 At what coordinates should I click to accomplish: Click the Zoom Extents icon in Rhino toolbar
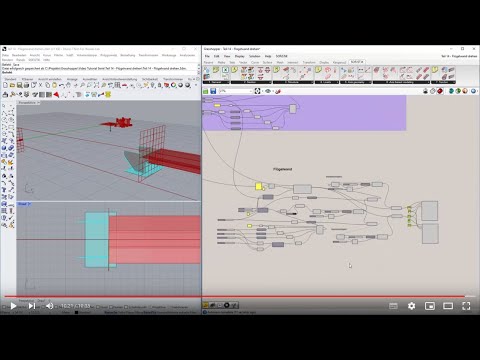coord(96,85)
